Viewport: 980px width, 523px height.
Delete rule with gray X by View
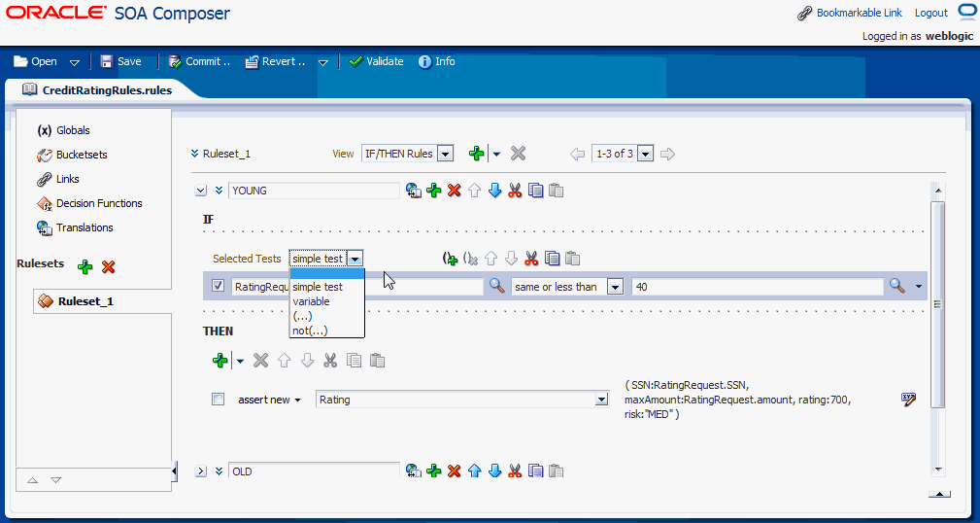coord(518,154)
